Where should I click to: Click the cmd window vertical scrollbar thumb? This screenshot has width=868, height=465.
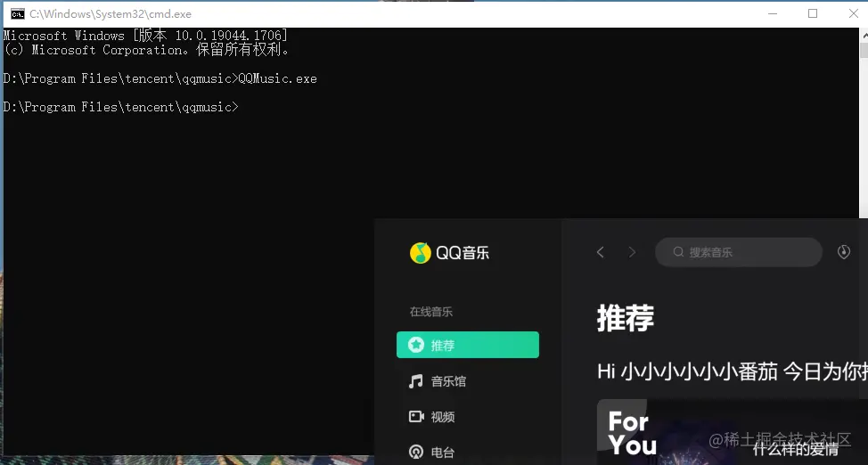[864, 50]
